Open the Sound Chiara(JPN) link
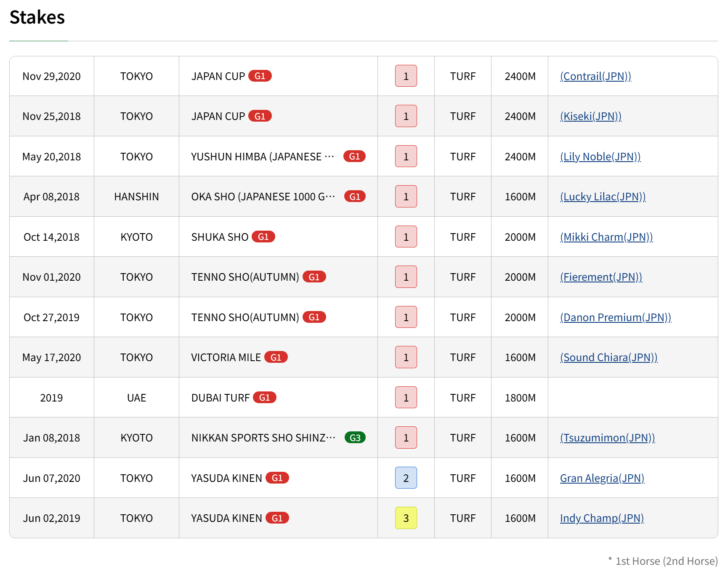The height and width of the screenshot is (577, 728). coord(608,357)
